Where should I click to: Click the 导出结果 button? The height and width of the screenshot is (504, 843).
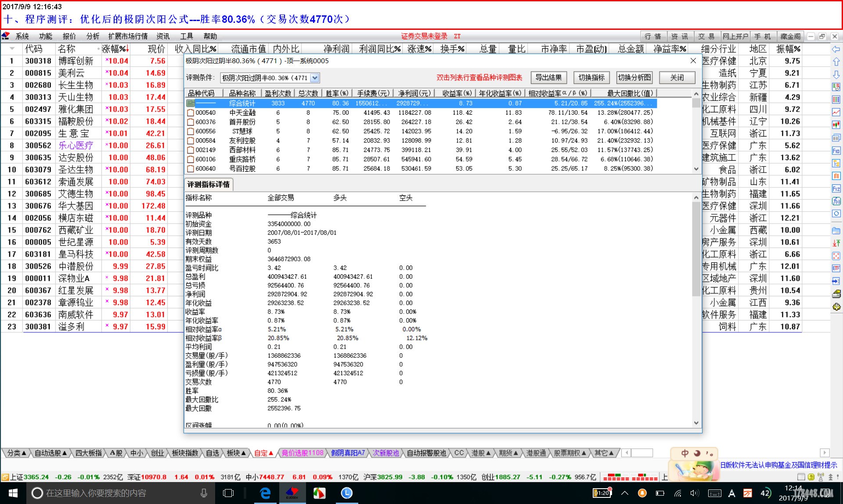pos(549,78)
